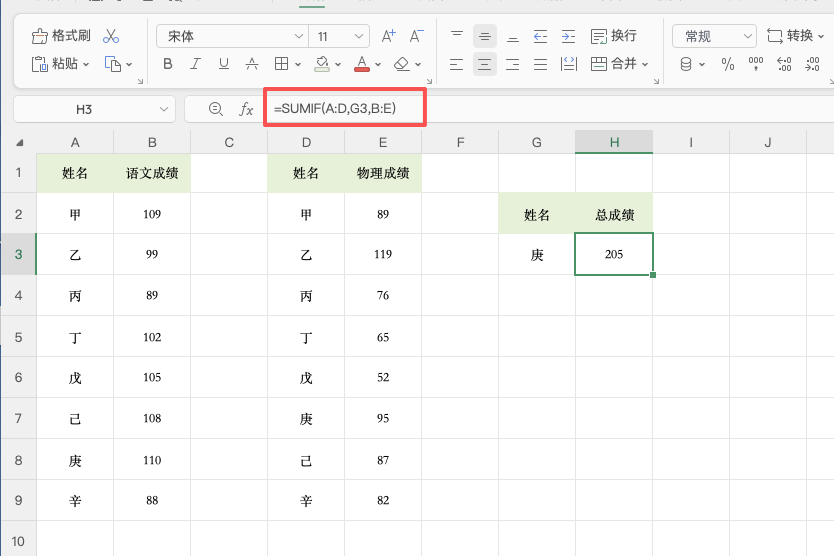Screen dimensions: 834x556
Task: Click the Distributed alignment icon
Action: pos(569,64)
